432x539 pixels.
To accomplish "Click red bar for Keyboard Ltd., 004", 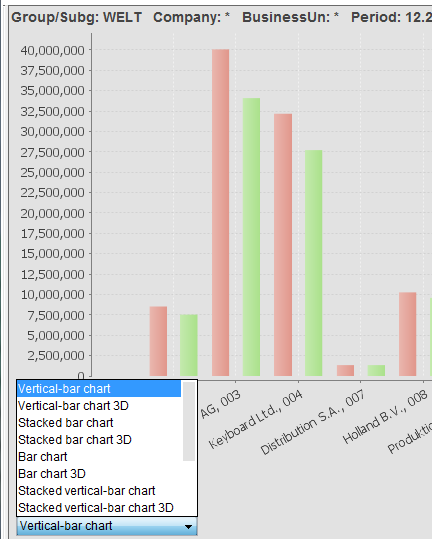I will 283,245.
